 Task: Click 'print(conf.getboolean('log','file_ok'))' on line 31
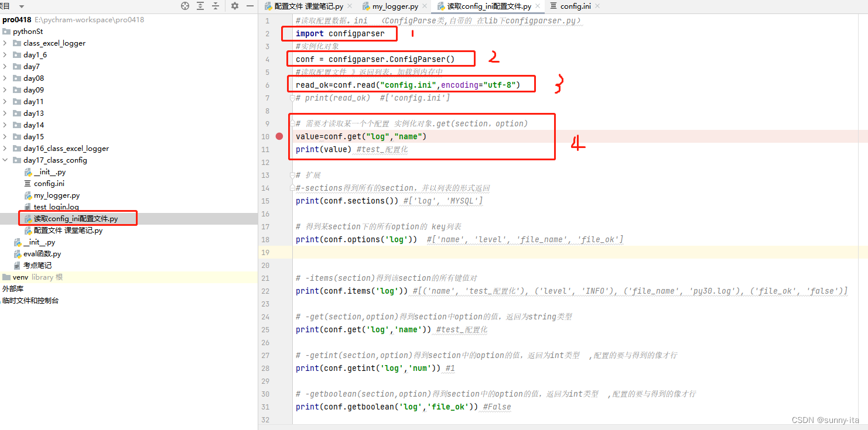click(387, 407)
